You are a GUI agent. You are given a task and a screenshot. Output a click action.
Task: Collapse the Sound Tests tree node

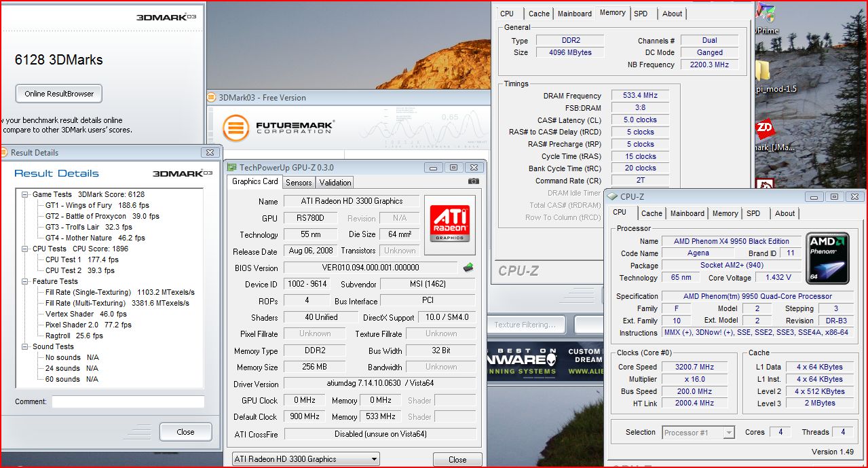[26, 346]
